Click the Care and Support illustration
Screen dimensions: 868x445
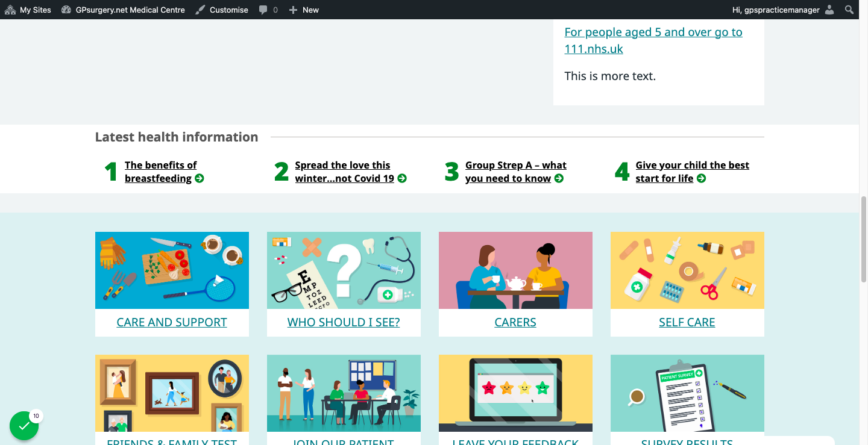click(x=172, y=270)
